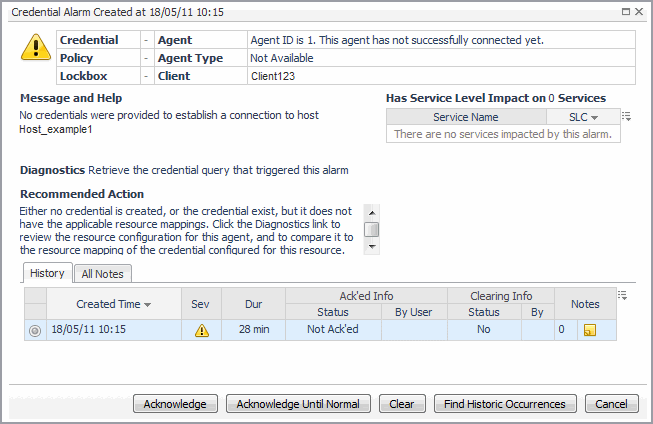Screen dimensions: 653x424
Task: Click the clearing status No cell
Action: point(484,330)
